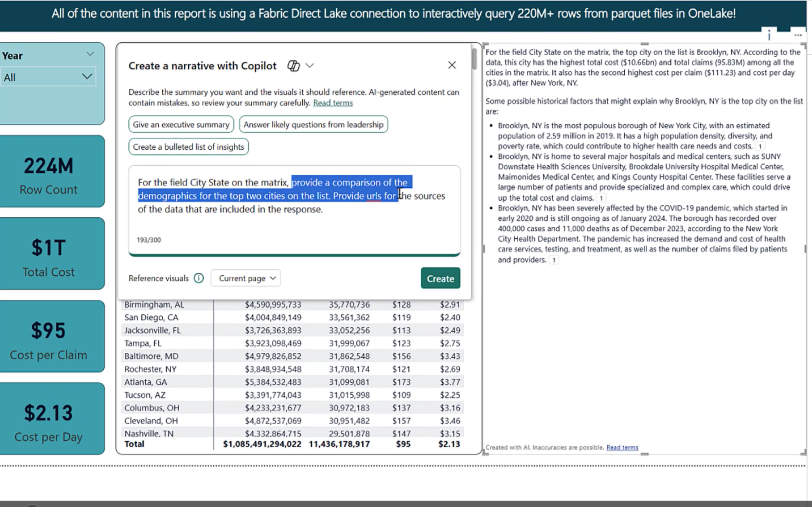Select Answer likely questions from leadership
The width and height of the screenshot is (812, 507).
point(313,124)
